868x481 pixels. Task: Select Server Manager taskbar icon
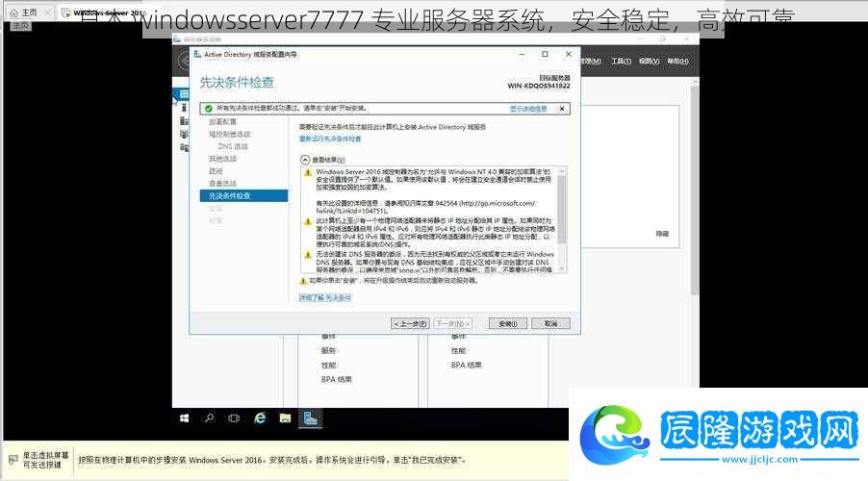click(x=310, y=418)
